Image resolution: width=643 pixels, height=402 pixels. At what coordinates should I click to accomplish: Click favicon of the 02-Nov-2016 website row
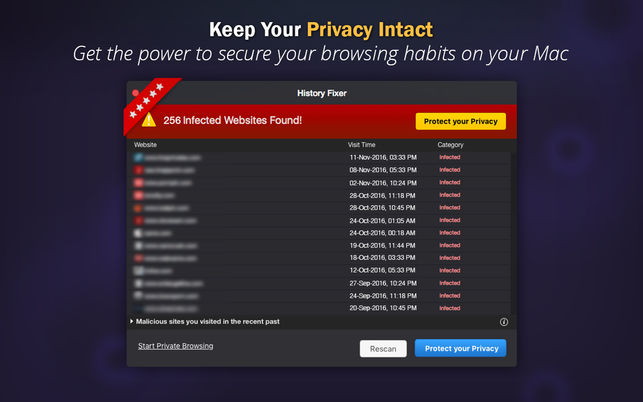[138, 183]
